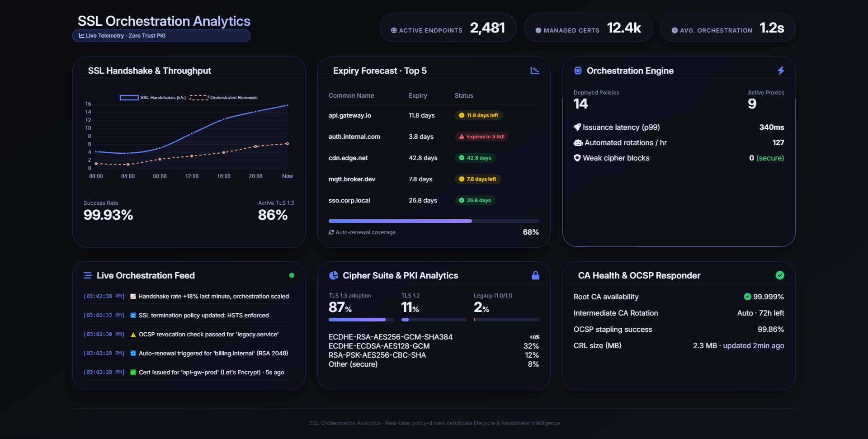868x439 pixels.
Task: Click the lightning bolt icon in Orchestration Engine
Action: tap(781, 71)
